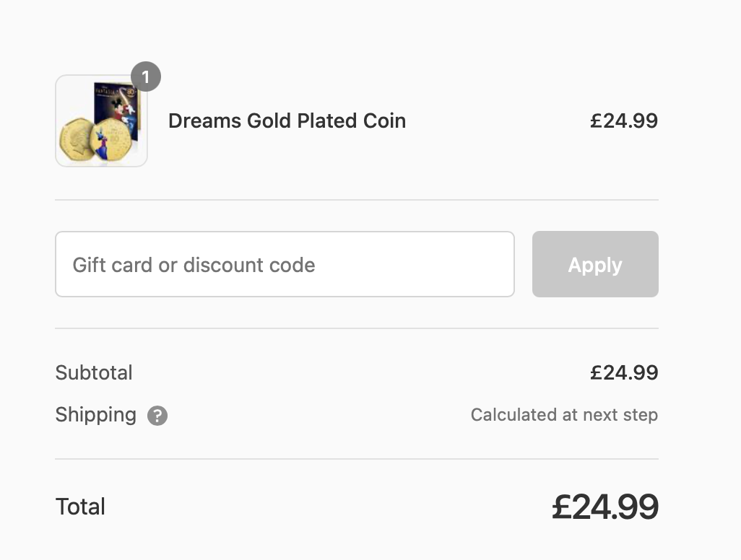Click the quantity badge showing 1
Viewport: 741px width, 560px height.
(146, 76)
